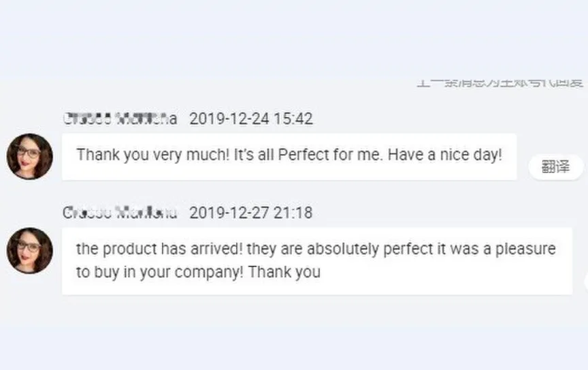Click the cut-off Chinese notice at the top
This screenshot has width=588, height=370.
[500, 83]
